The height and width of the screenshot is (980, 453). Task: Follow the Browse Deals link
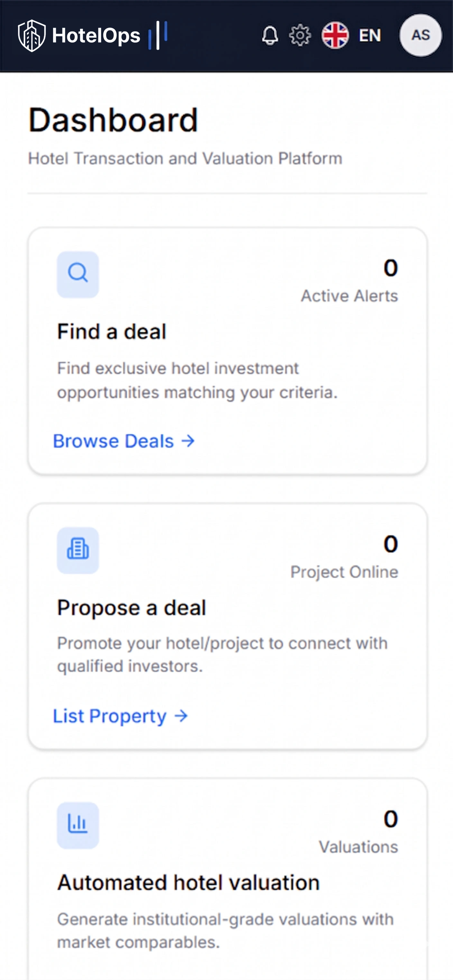(x=114, y=441)
